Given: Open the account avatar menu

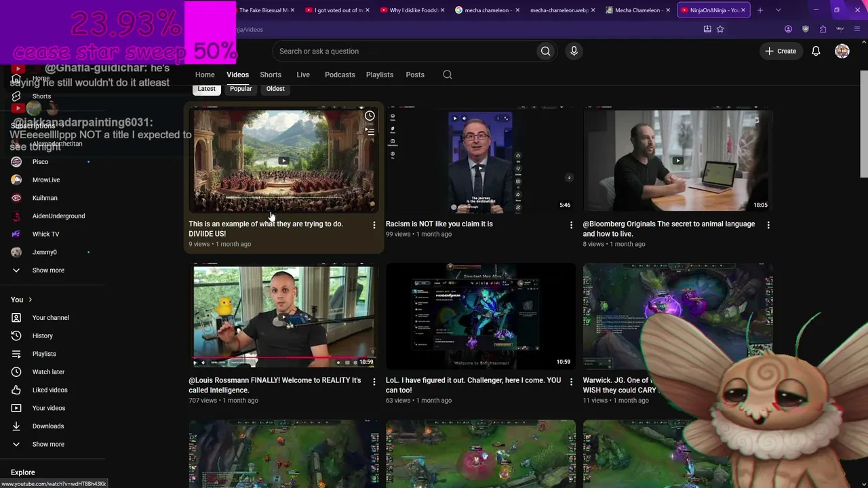Looking at the screenshot, I should pyautogui.click(x=842, y=51).
